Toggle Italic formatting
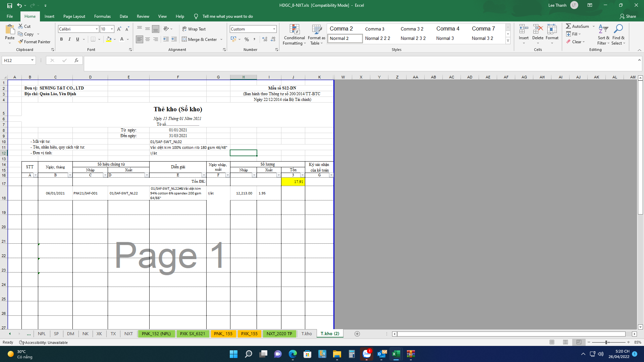The height and width of the screenshot is (362, 644). click(69, 39)
